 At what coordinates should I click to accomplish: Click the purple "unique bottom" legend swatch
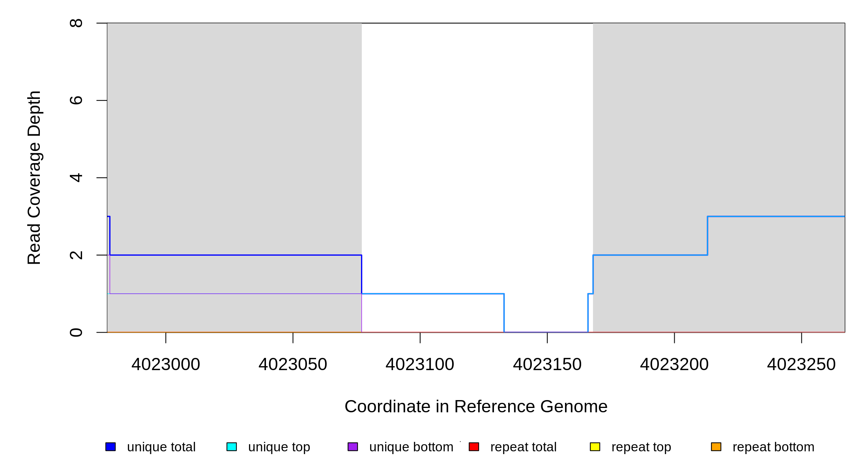click(353, 447)
